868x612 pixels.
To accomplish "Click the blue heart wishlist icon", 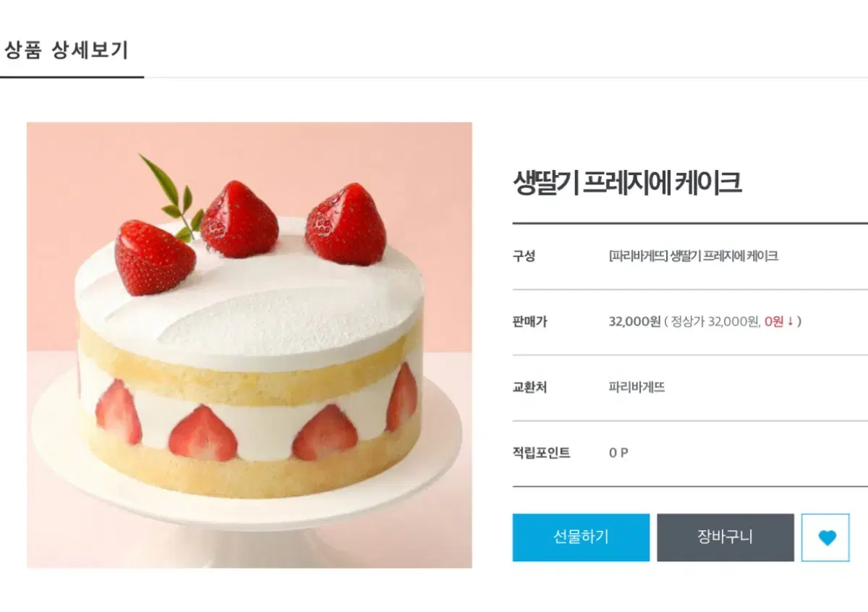I will click(x=825, y=537).
